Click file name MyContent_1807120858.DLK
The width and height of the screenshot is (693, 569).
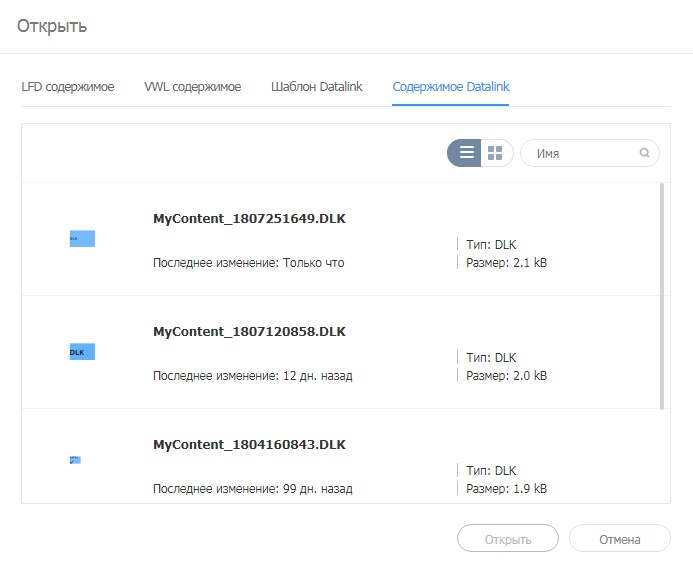coord(249,331)
